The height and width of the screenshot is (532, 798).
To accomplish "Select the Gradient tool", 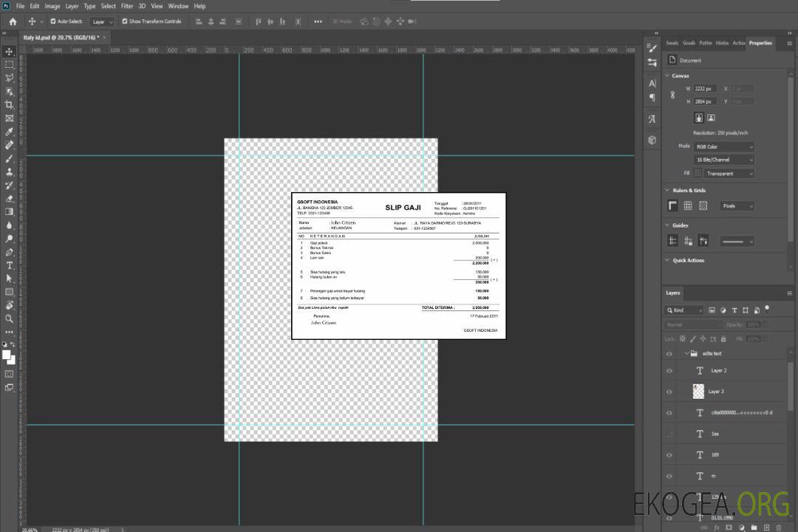I will (x=9, y=212).
